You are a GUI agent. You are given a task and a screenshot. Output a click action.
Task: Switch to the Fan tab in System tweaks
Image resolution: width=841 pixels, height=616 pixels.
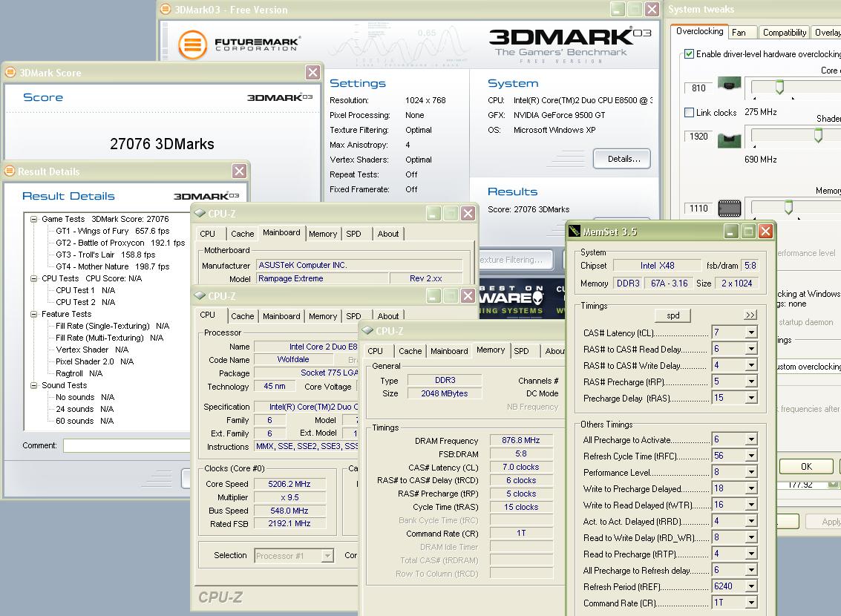[742, 33]
